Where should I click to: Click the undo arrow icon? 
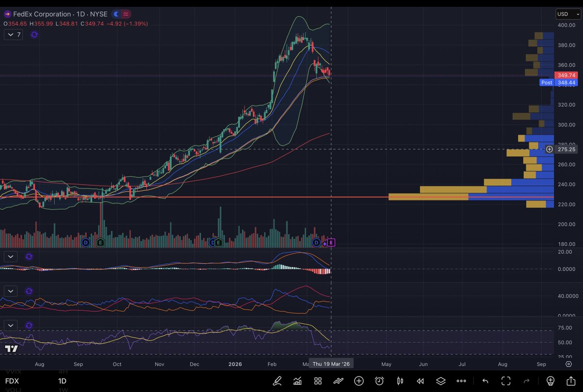tap(485, 381)
